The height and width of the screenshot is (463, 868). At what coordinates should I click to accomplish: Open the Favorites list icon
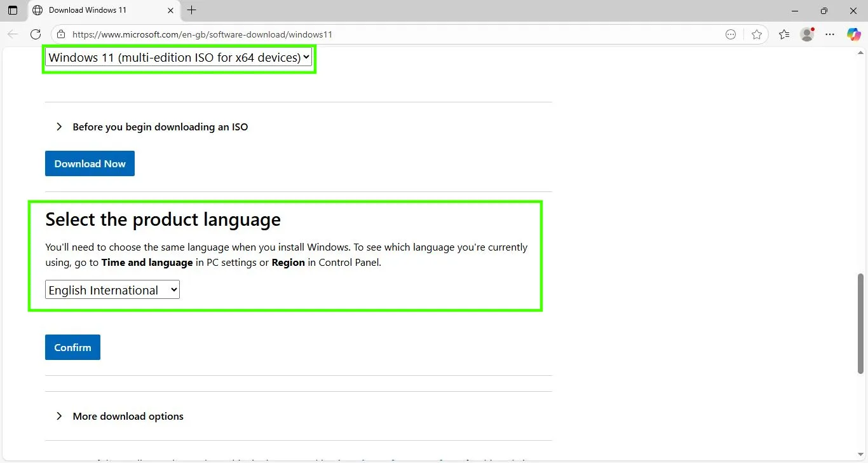pos(784,34)
